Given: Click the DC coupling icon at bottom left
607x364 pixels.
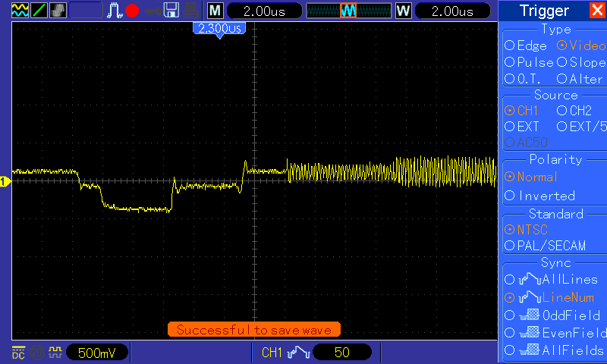Looking at the screenshot, I should pyautogui.click(x=18, y=353).
